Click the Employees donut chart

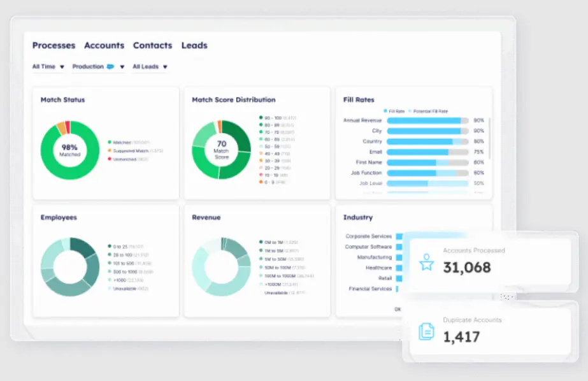point(69,266)
